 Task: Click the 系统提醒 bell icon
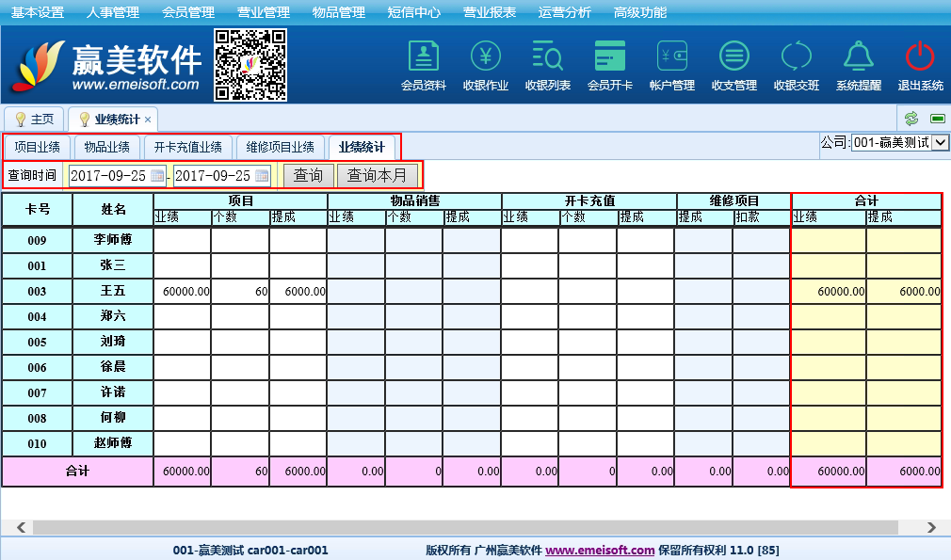[x=858, y=57]
